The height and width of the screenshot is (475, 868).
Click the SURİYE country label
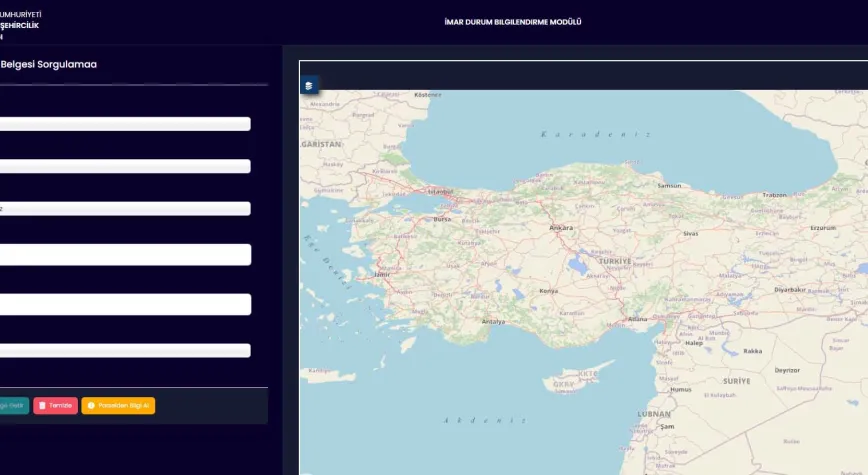click(x=737, y=381)
